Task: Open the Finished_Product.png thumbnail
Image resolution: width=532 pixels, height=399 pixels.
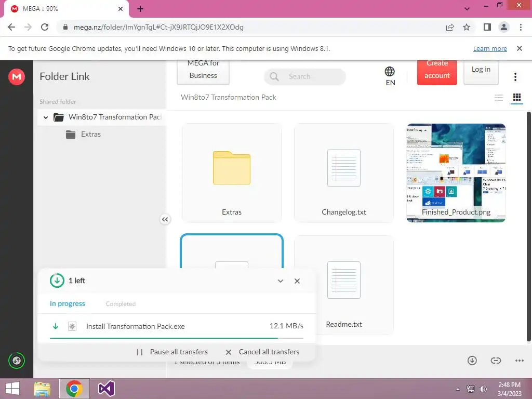Action: click(x=456, y=173)
